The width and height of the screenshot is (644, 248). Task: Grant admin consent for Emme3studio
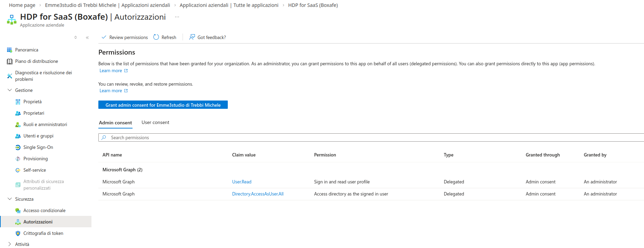[163, 105]
